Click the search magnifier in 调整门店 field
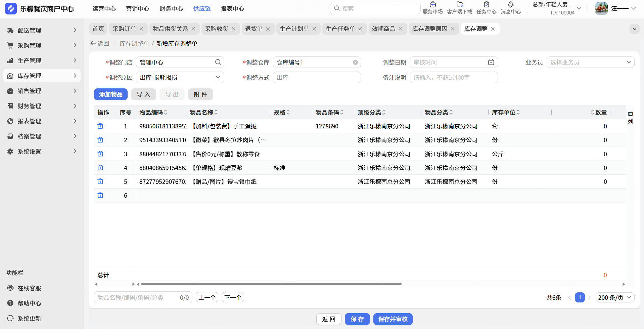Screen dimensions: 644x329 coord(218,62)
